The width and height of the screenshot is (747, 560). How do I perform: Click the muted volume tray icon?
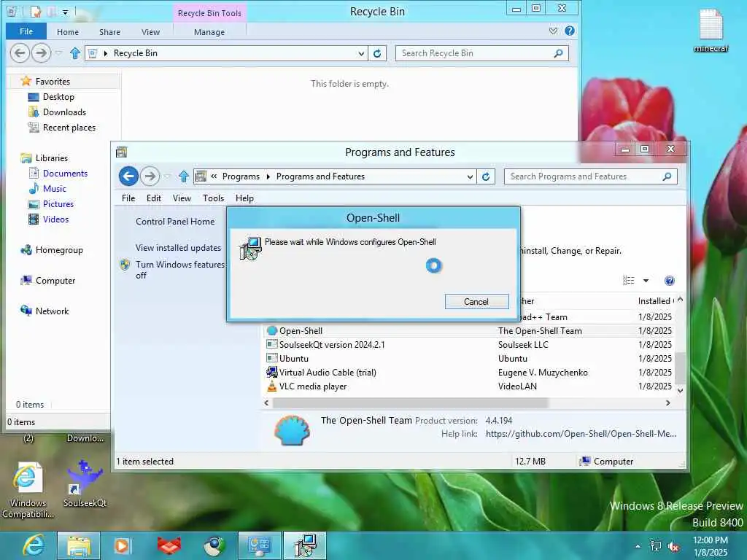pyautogui.click(x=673, y=546)
